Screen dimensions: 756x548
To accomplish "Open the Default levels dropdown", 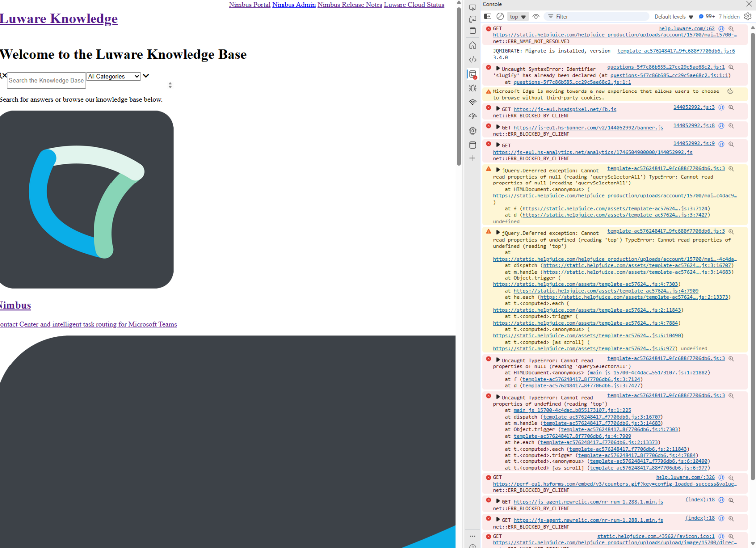I will [x=673, y=17].
